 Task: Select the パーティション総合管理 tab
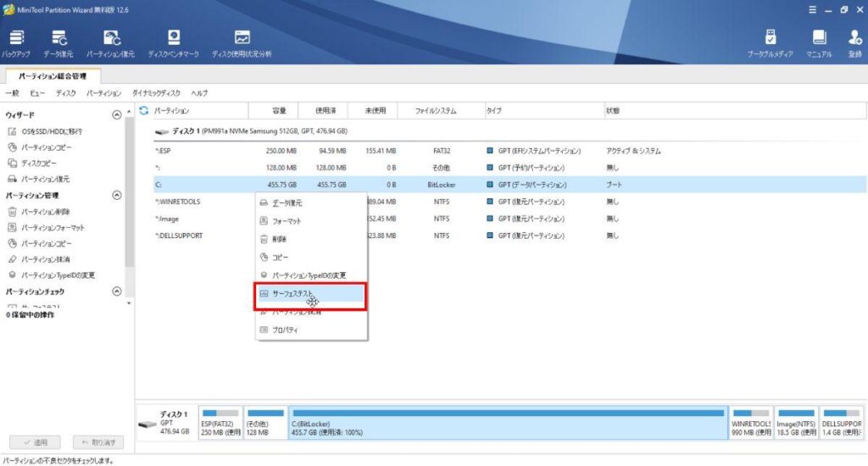[53, 75]
